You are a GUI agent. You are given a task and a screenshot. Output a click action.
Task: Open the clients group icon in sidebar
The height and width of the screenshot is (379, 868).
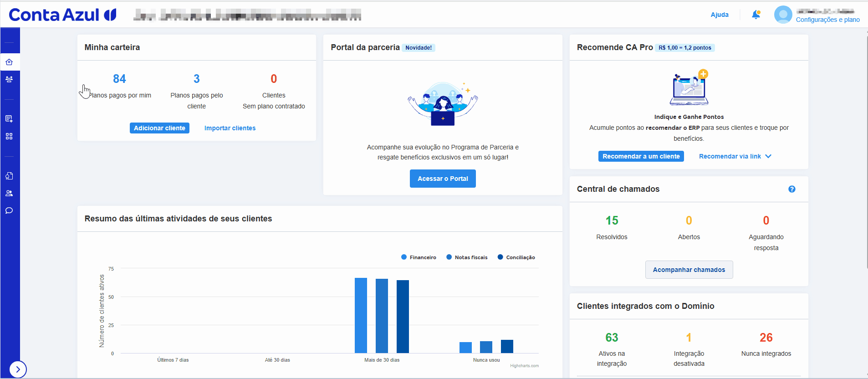pos(9,79)
